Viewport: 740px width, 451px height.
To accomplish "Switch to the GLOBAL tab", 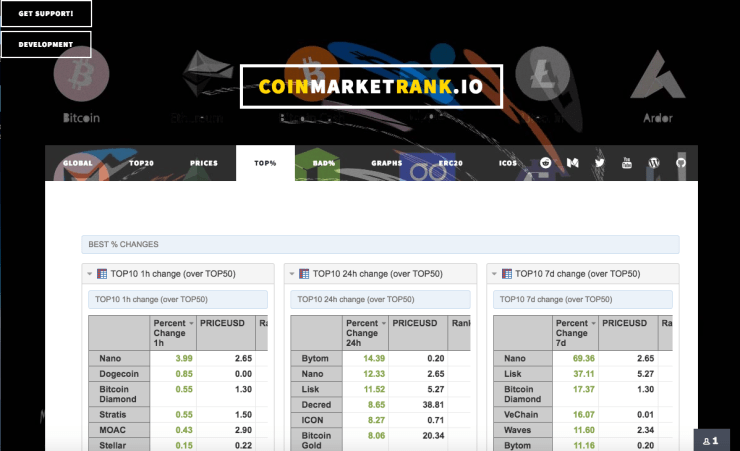I will [77, 163].
